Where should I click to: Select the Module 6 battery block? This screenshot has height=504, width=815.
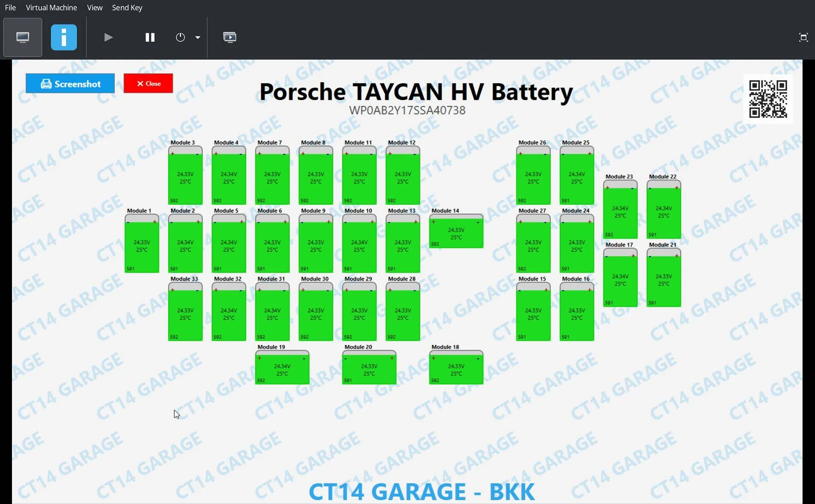[272, 243]
